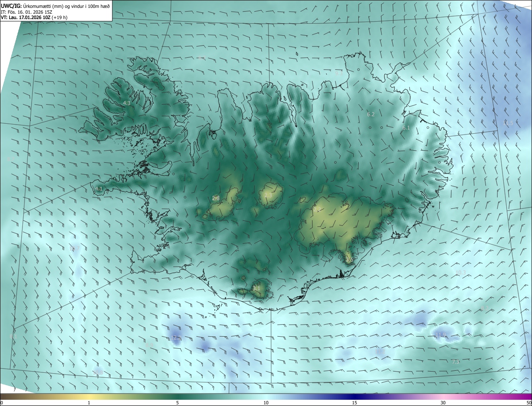Click the colorbar tick labeled 10

266,403
